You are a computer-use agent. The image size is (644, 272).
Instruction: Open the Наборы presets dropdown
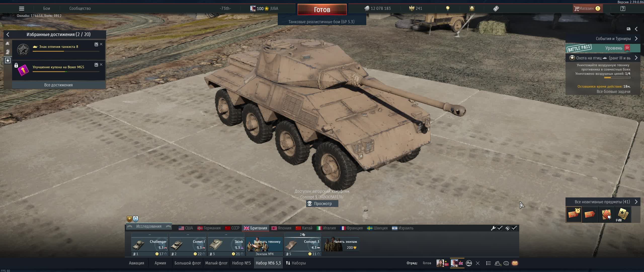click(x=296, y=263)
